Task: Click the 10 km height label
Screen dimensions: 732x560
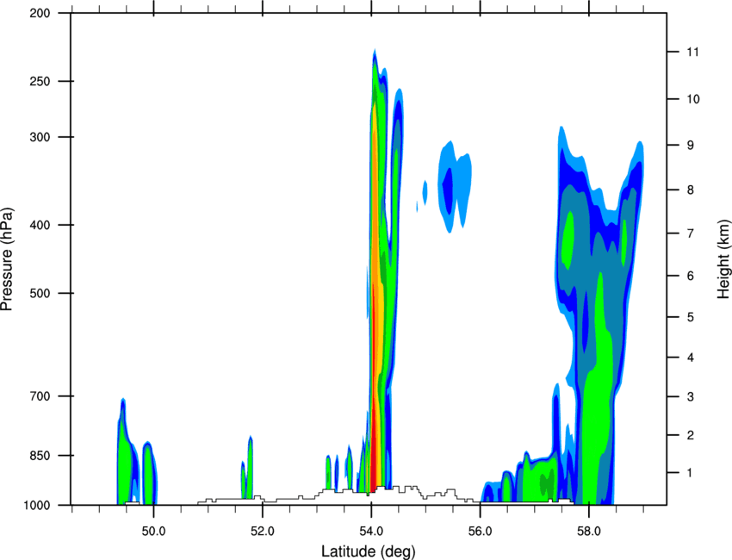Action: point(693,99)
